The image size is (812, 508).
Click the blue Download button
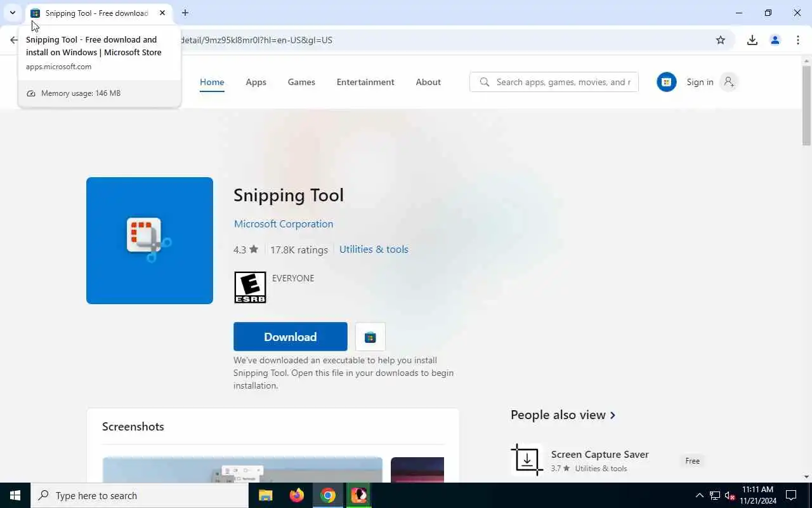(x=291, y=337)
